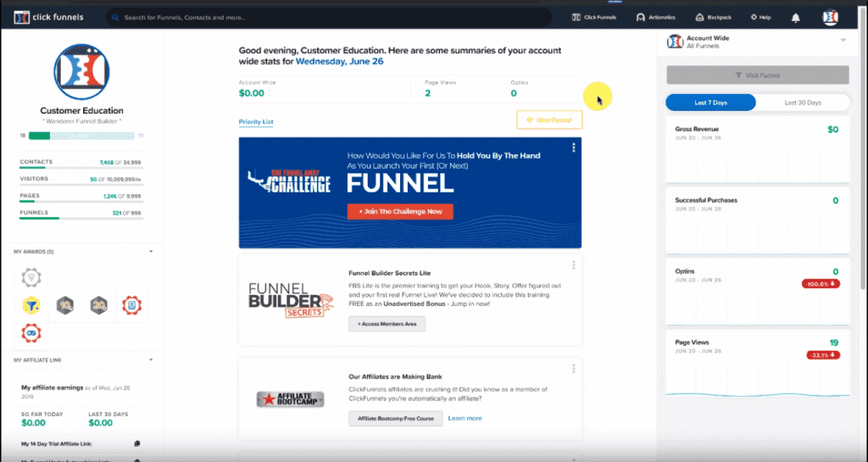Image resolution: width=868 pixels, height=462 pixels.
Task: Click the Wednesday, June 26 date link
Action: click(339, 61)
